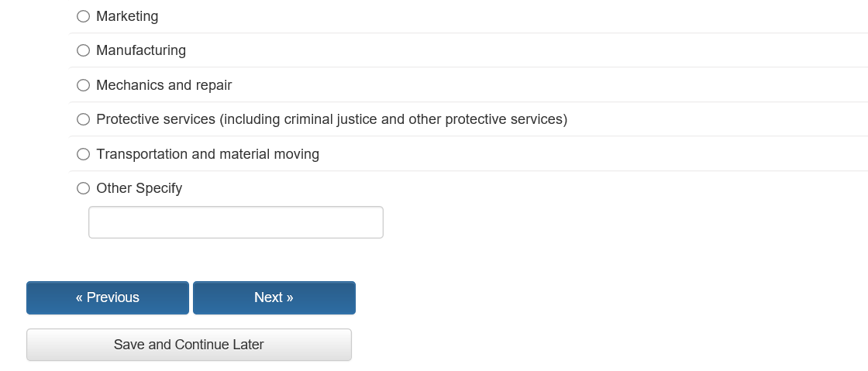Click the « arrow on the Previous button

(79, 297)
